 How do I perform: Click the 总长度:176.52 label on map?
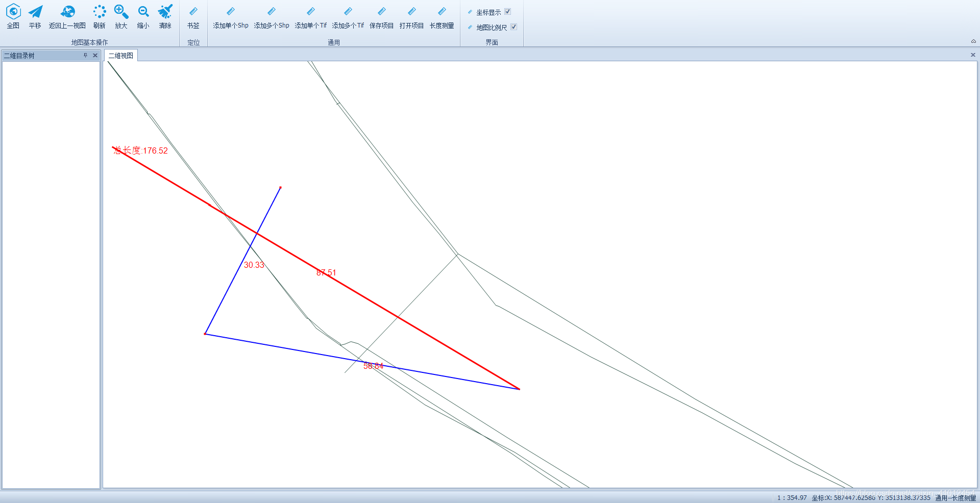140,150
